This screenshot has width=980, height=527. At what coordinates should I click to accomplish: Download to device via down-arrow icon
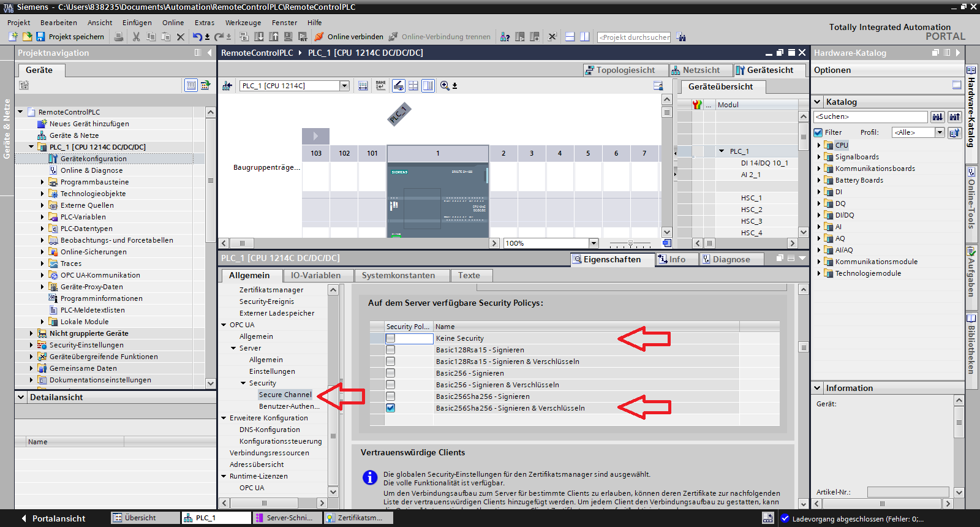point(258,37)
